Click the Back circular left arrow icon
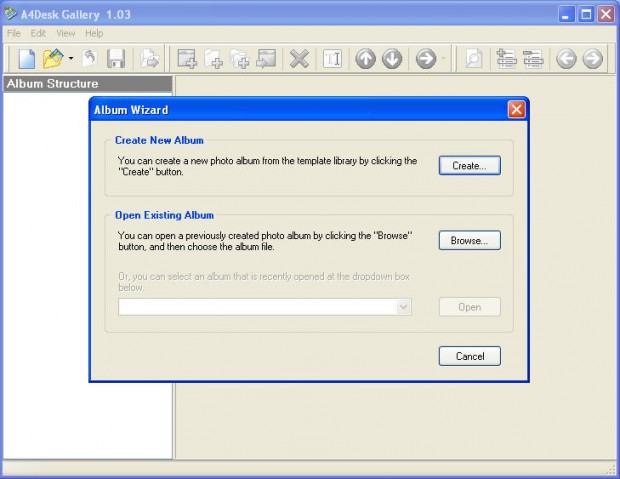This screenshot has width=620, height=479. point(566,59)
